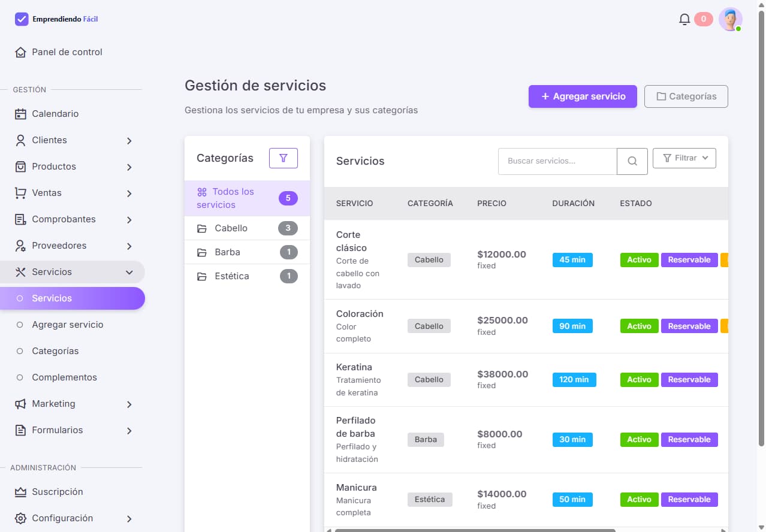This screenshot has height=532, width=766.
Task: Click the Keratina service name
Action: [354, 367]
